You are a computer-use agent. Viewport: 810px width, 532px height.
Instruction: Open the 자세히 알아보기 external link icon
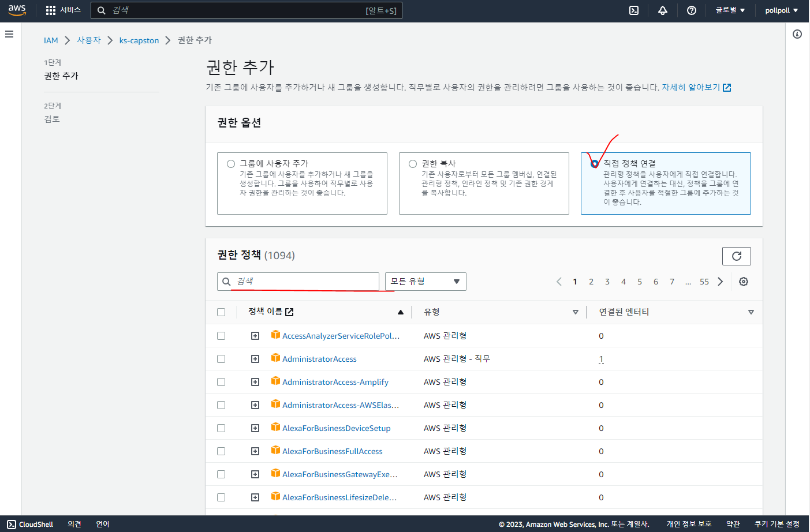pos(727,88)
